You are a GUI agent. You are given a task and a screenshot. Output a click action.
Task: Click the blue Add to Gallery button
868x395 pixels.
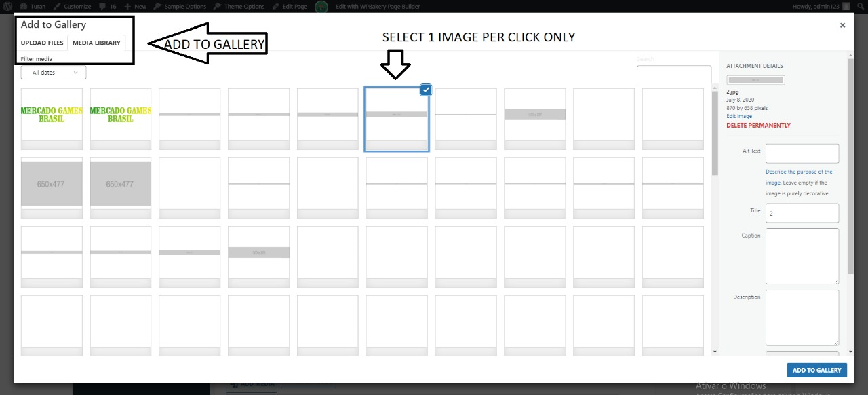click(817, 370)
